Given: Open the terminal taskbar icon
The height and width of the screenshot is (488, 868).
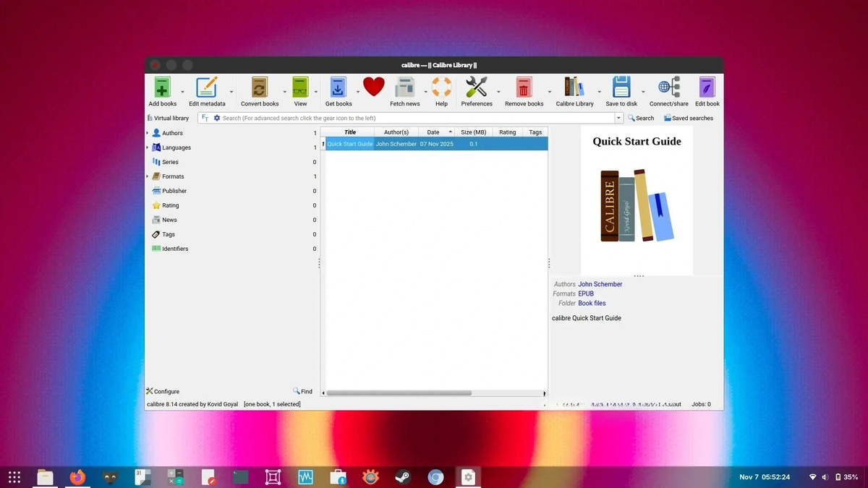Looking at the screenshot, I should point(240,477).
